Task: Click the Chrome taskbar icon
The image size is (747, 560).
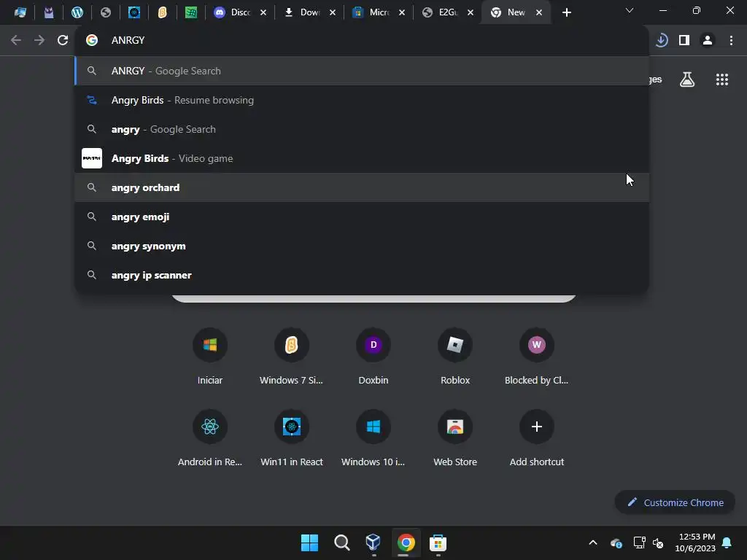Action: pos(406,542)
